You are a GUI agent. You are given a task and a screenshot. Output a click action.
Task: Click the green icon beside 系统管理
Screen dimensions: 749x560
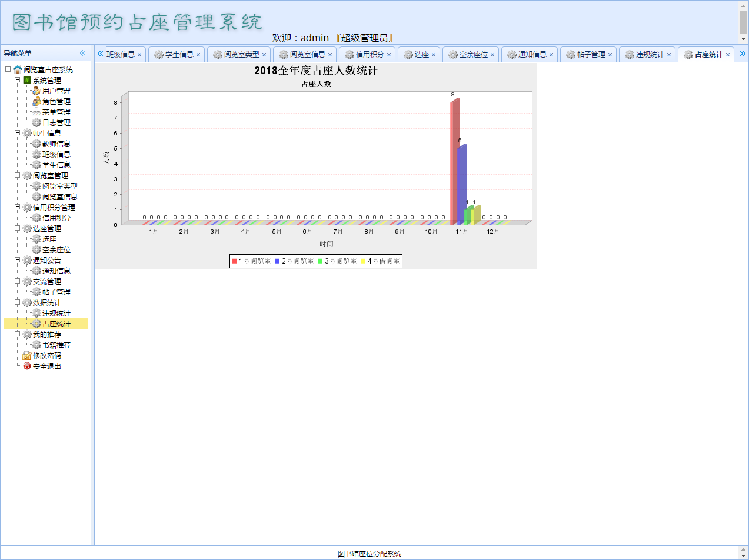(x=27, y=80)
